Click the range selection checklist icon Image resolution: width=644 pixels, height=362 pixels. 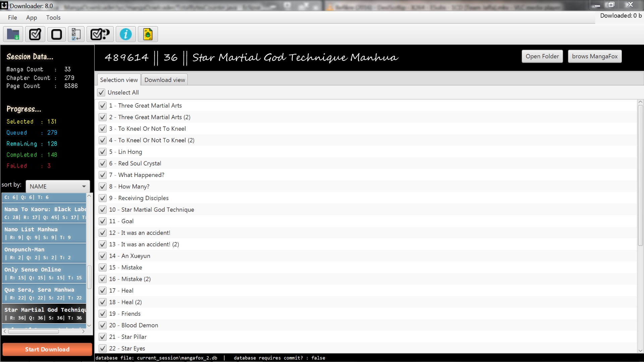pos(76,34)
